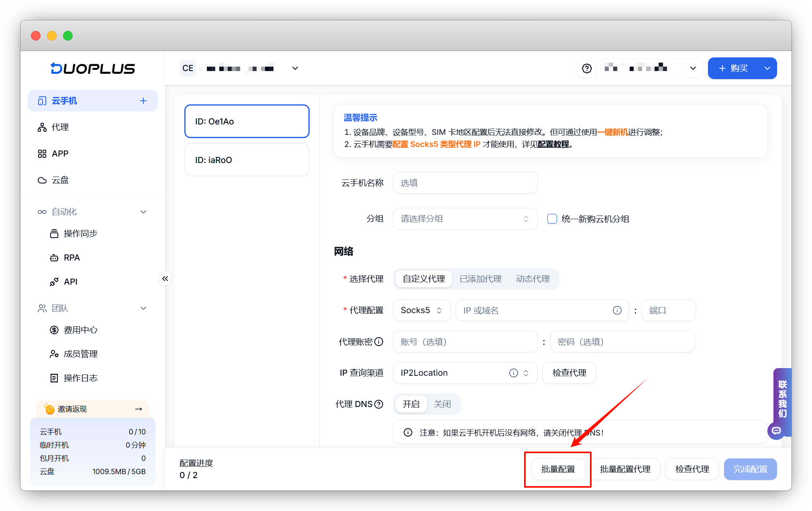812x511 pixels.
Task: Open 云盘 in the sidebar
Action: click(60, 180)
